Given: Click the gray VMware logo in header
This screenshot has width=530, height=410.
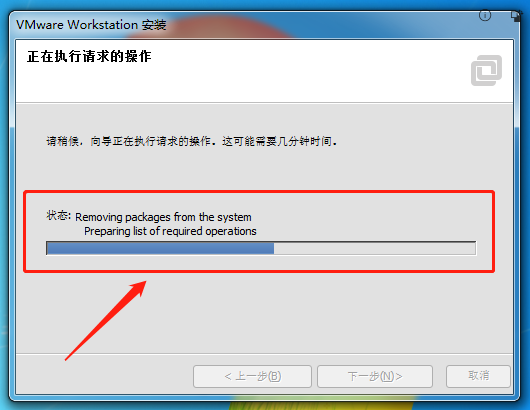Looking at the screenshot, I should [486, 70].
